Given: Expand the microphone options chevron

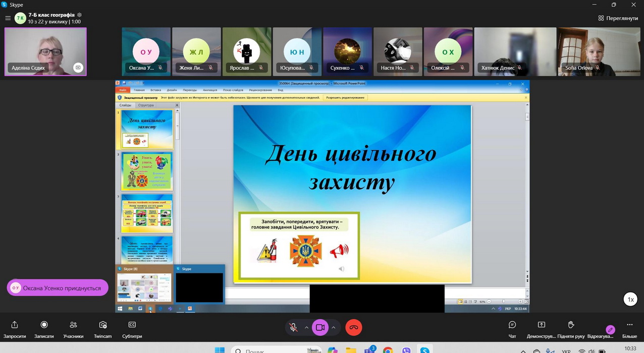Looking at the screenshot, I should point(306,327).
